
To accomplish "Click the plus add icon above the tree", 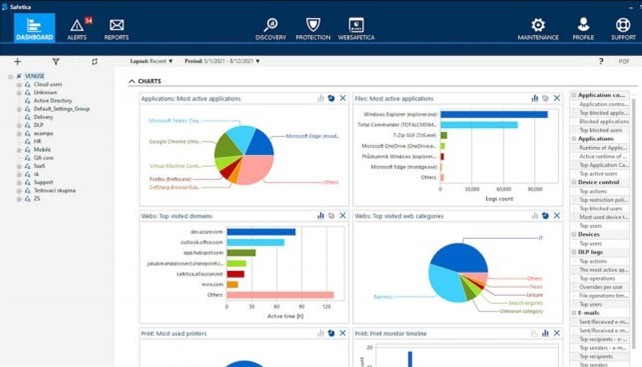I will 17,61.
